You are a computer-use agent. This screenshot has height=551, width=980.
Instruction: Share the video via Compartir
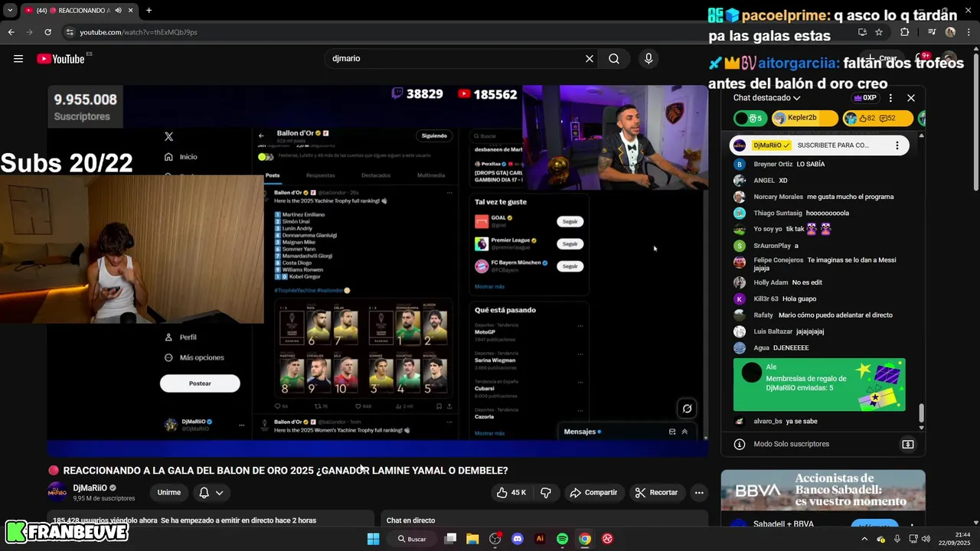(x=593, y=493)
